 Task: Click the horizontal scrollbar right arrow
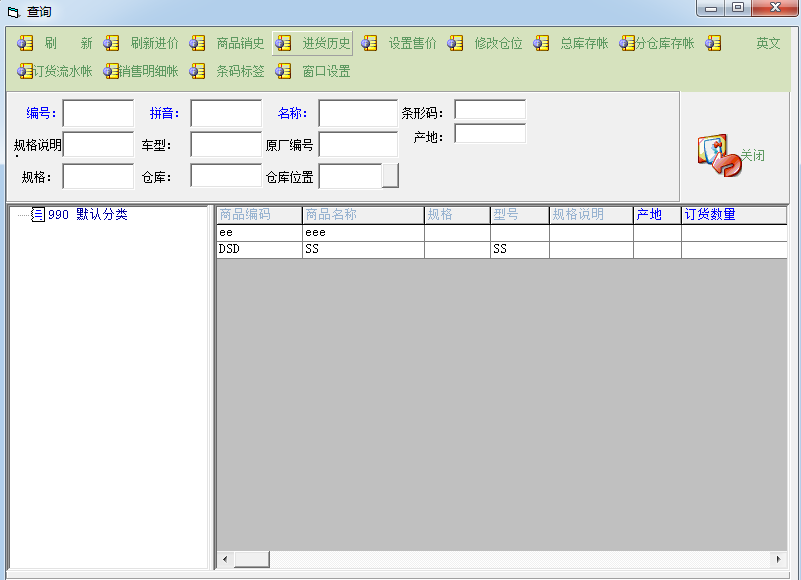778,559
